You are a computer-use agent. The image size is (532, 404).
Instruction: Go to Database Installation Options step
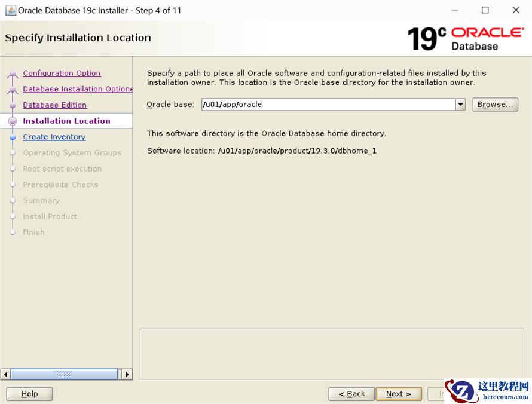pos(78,89)
